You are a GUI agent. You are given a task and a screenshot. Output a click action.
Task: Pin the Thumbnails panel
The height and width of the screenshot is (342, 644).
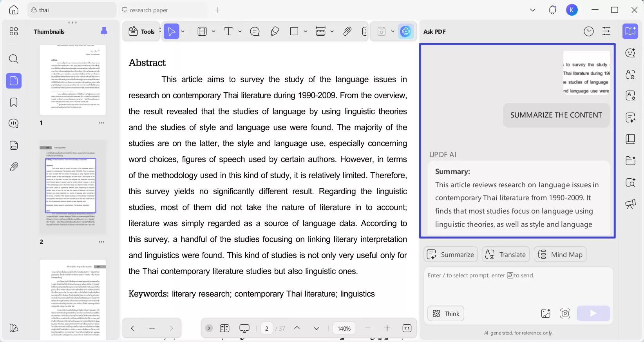click(104, 31)
